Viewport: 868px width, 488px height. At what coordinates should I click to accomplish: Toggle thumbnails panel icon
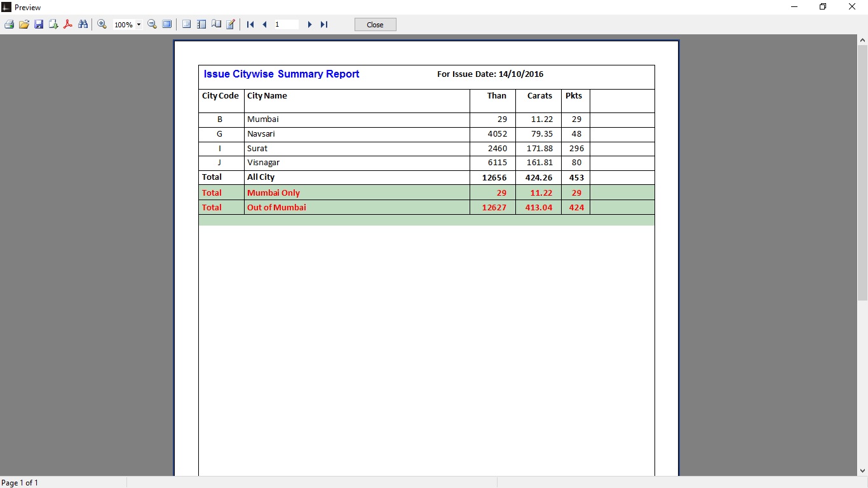201,24
